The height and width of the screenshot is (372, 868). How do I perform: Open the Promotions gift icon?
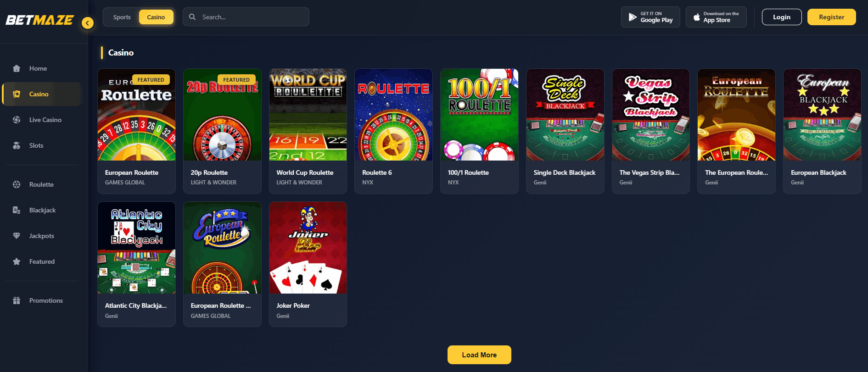pyautogui.click(x=17, y=300)
